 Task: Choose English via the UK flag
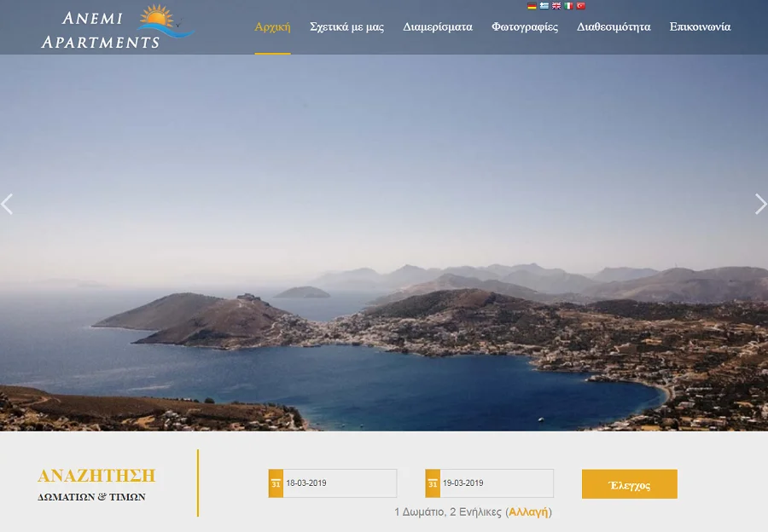(x=556, y=6)
